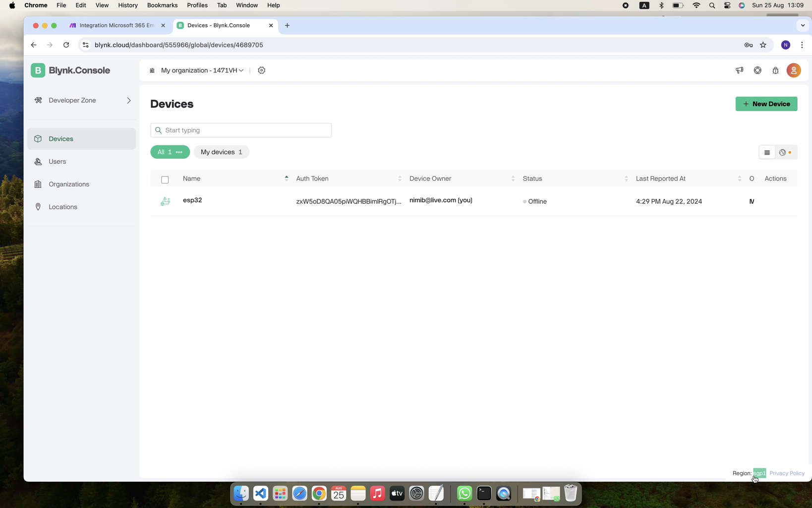This screenshot has width=812, height=508.
Task: Click the owner nimib@live.com (you)
Action: coord(441,200)
